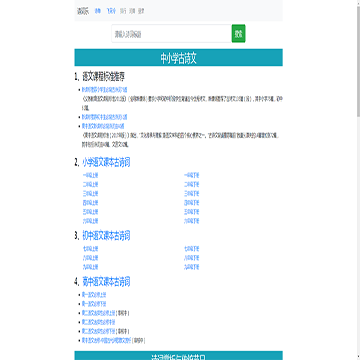The image size is (360, 360).
Task: Open 二年级上册 poems link
Action: coord(90,185)
